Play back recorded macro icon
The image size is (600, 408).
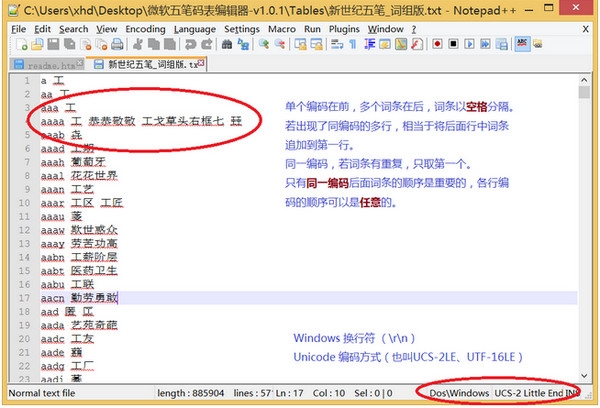tap(470, 44)
